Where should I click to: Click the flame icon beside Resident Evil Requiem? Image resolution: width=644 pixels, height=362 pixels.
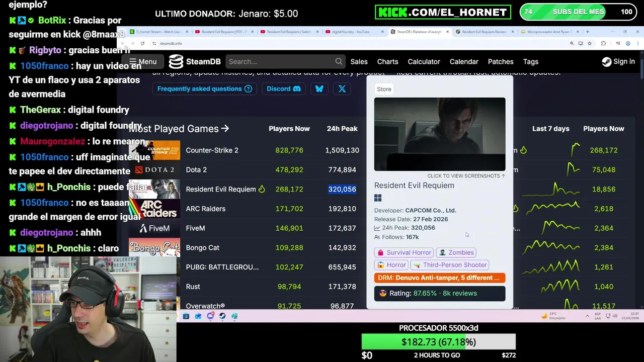(x=262, y=189)
